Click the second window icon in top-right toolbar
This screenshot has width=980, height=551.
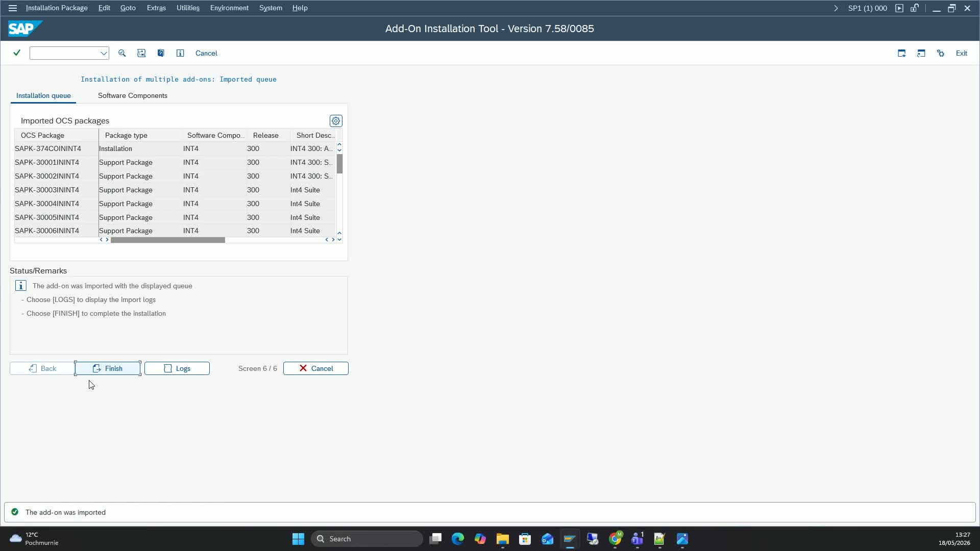(921, 53)
